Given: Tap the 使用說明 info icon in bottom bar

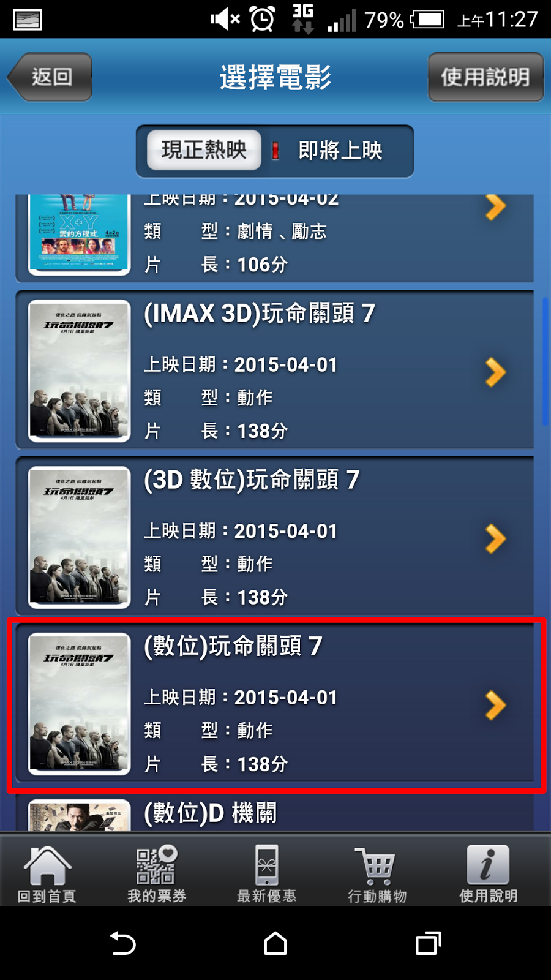Looking at the screenshot, I should (488, 865).
